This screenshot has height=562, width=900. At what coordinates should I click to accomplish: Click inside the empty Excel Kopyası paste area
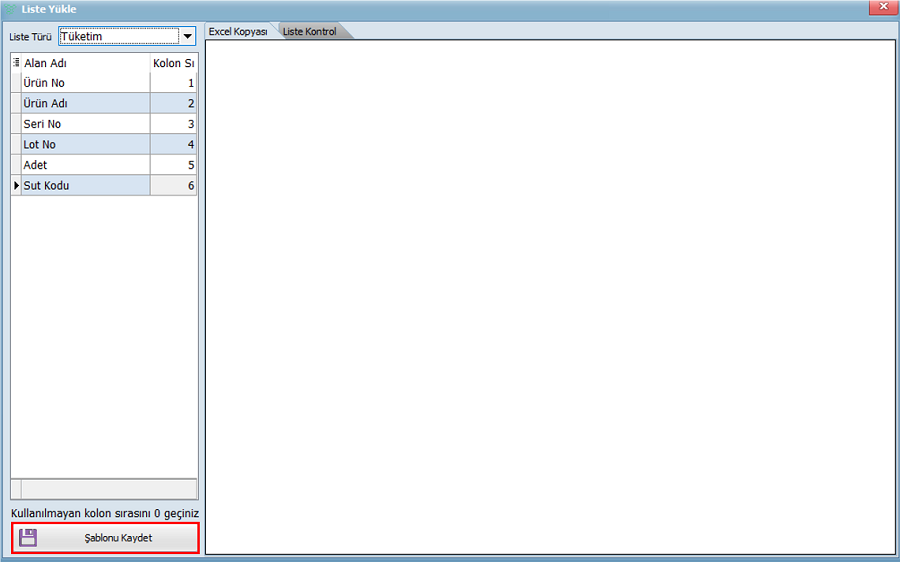[x=550, y=300]
